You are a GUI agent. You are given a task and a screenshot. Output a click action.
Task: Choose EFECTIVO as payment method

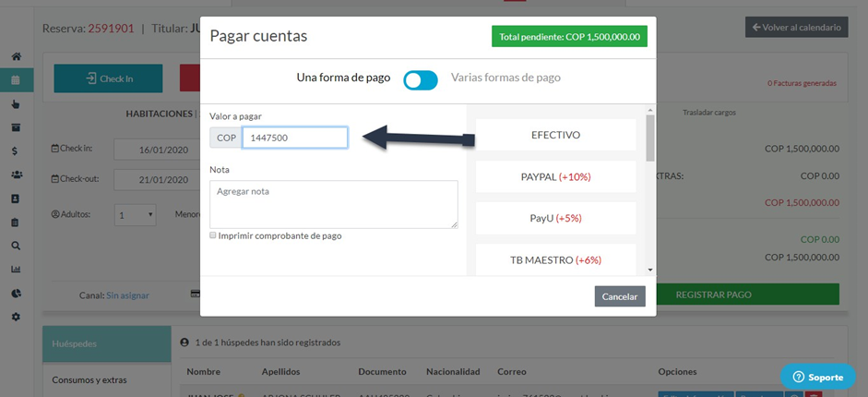(x=555, y=135)
